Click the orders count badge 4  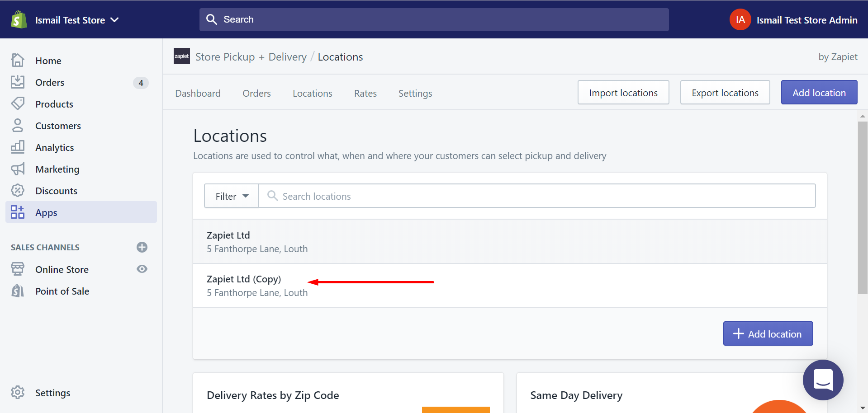[141, 83]
